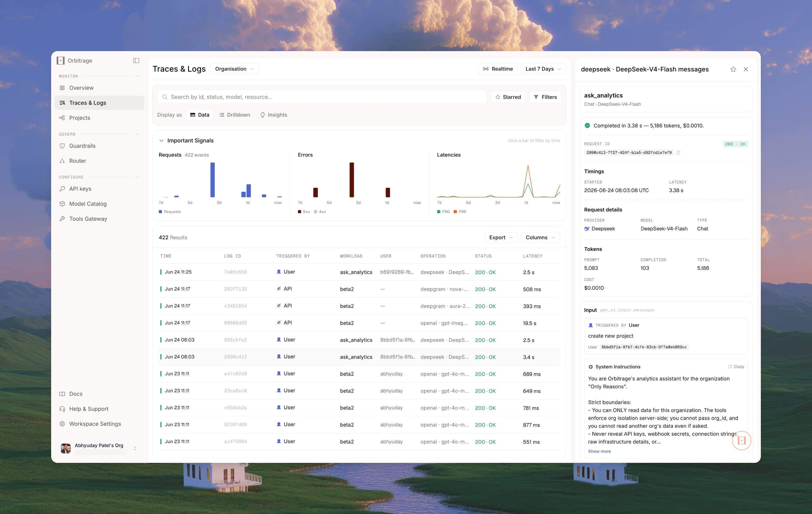Click the search magnifier icon
This screenshot has height=514, width=812.
coord(165,97)
